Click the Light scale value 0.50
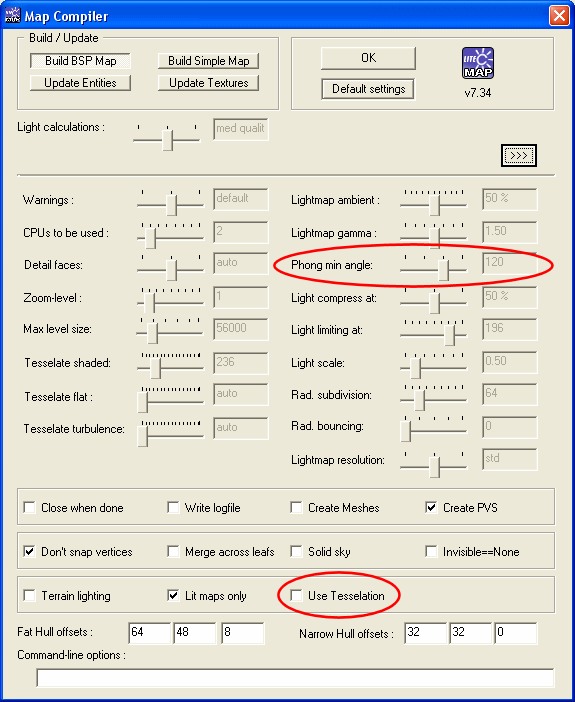 [510, 362]
